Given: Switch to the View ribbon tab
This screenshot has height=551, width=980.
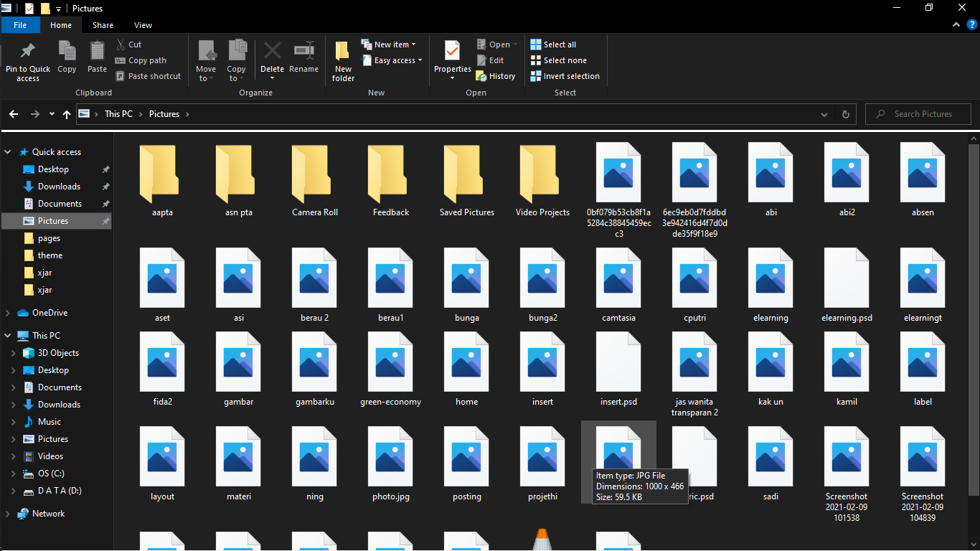Looking at the screenshot, I should tap(143, 25).
